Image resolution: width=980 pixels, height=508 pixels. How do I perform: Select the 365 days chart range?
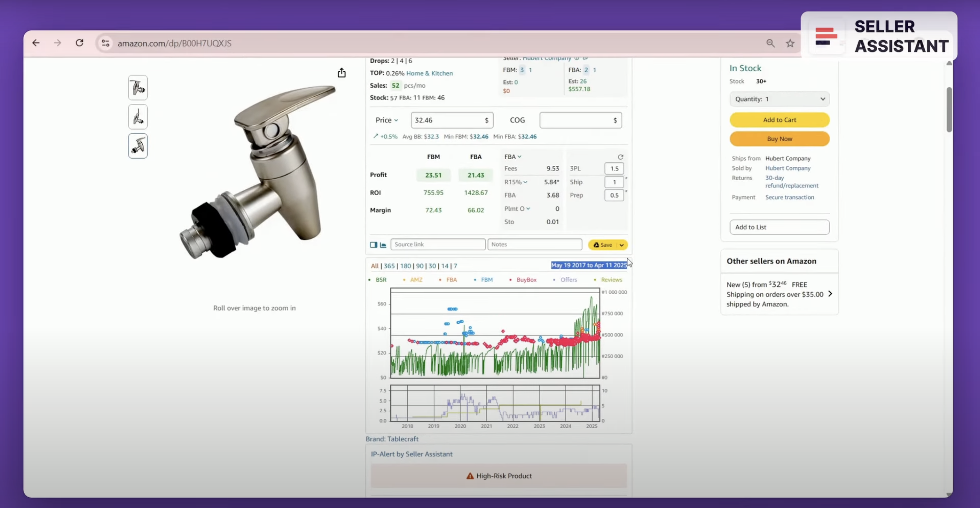coord(389,266)
